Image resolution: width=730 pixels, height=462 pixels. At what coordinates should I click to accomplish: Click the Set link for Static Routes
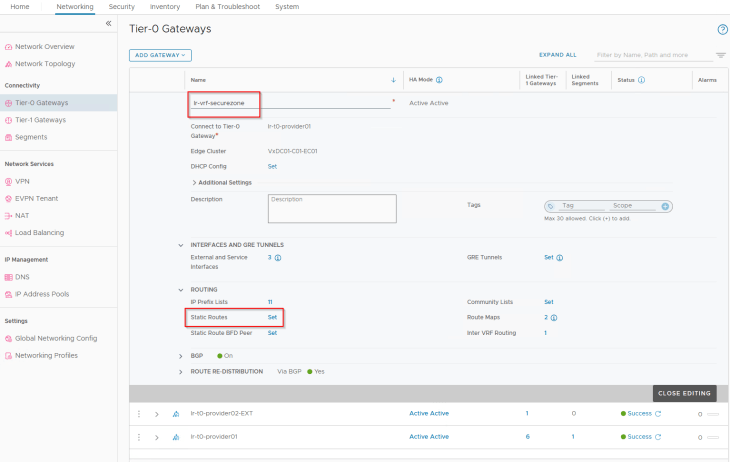coord(272,317)
